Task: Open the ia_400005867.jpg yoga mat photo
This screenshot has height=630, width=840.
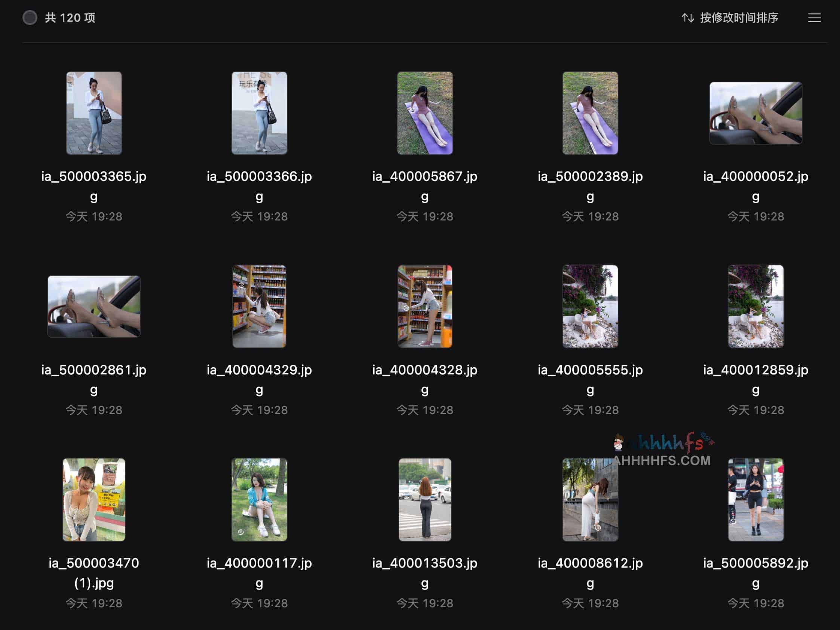Action: pos(424,113)
